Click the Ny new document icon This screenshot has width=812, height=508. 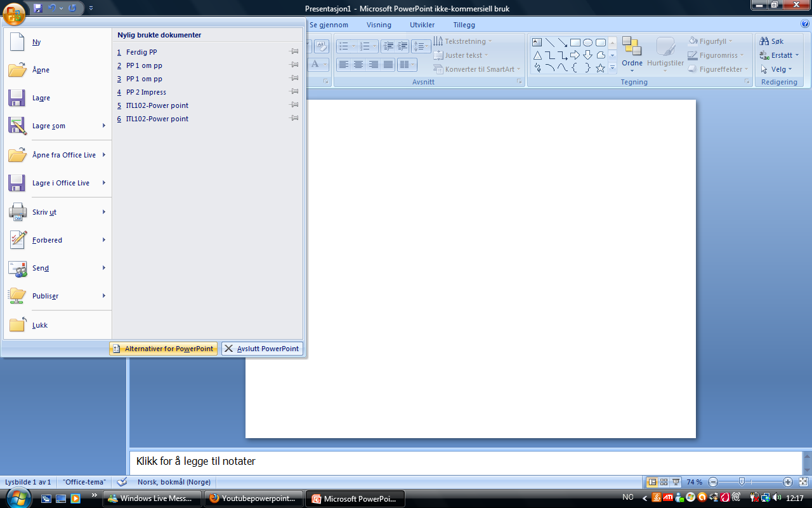[x=17, y=42]
